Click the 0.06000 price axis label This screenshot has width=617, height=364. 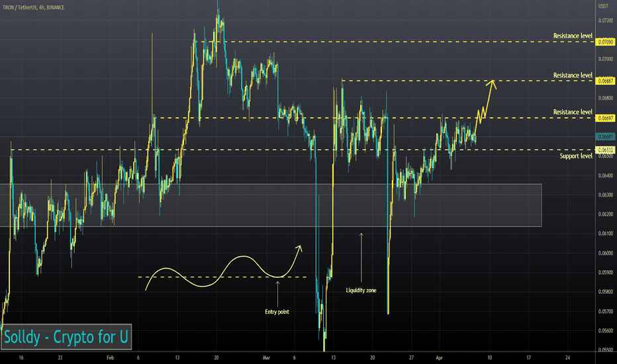606,253
